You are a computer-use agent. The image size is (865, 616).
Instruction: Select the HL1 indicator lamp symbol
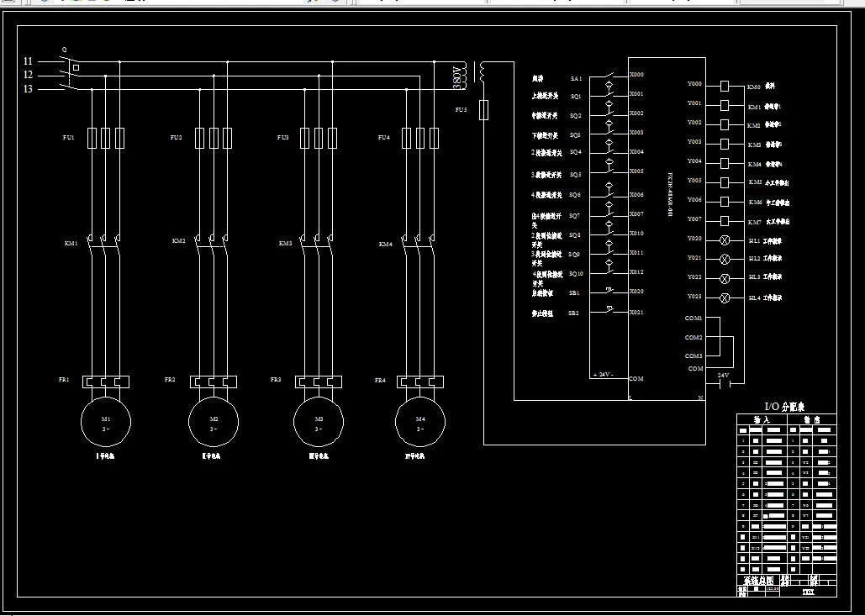pos(724,240)
